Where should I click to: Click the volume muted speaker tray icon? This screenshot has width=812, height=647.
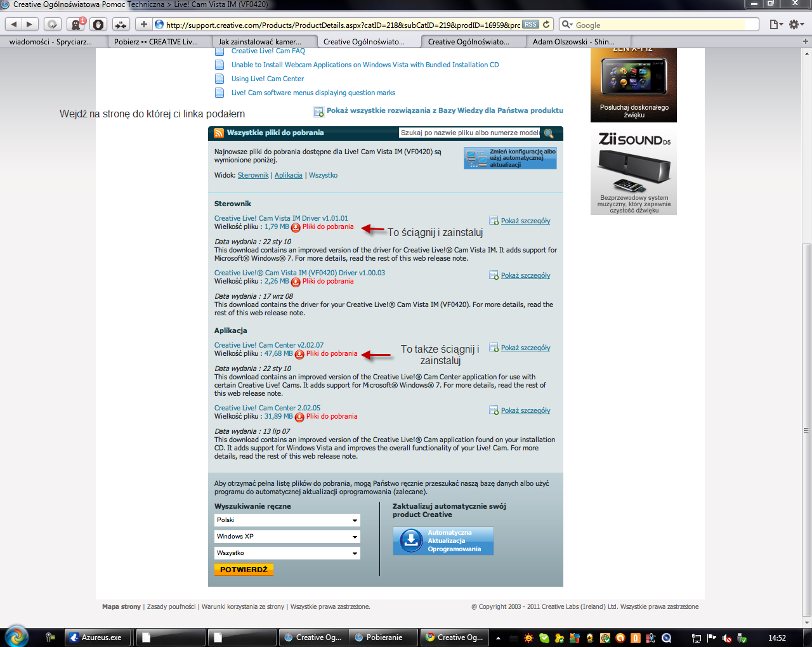[x=727, y=638]
